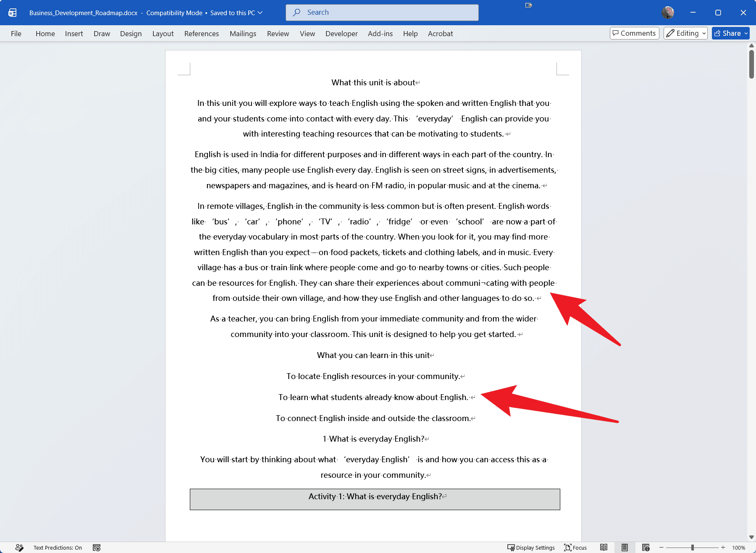Click the scroll up arrow
The height and width of the screenshot is (553, 756).
751,45
